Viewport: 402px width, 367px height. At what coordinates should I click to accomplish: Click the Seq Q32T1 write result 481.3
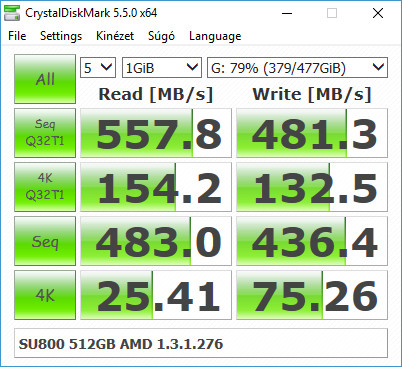(312, 133)
